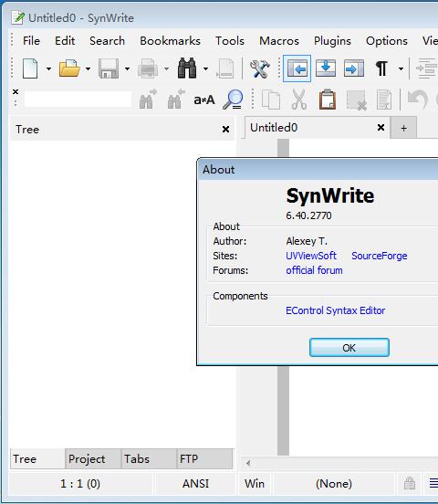438x504 pixels.
Task: Click the magnifier search icon
Action: (x=233, y=100)
